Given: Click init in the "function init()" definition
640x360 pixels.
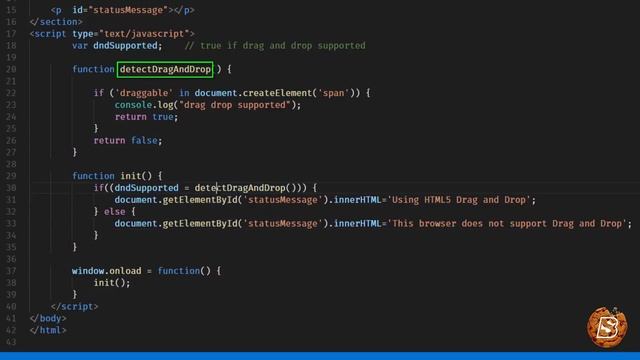Looking at the screenshot, I should (x=131, y=176).
